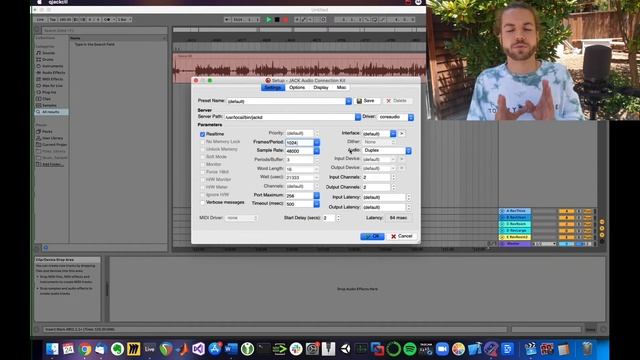Viewport: 640px width, 360px height.
Task: Click the Start Delay (secs) stepper
Action: pos(338,218)
